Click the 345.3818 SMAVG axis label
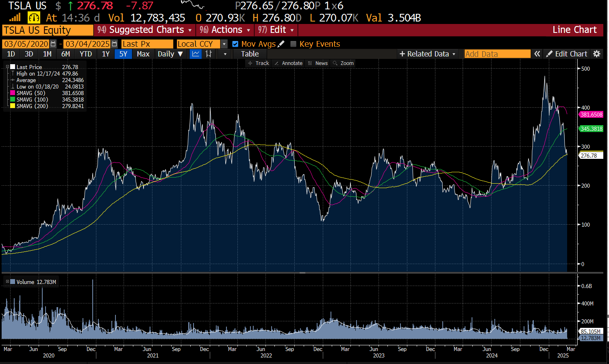The width and height of the screenshot is (609, 364). pos(591,129)
